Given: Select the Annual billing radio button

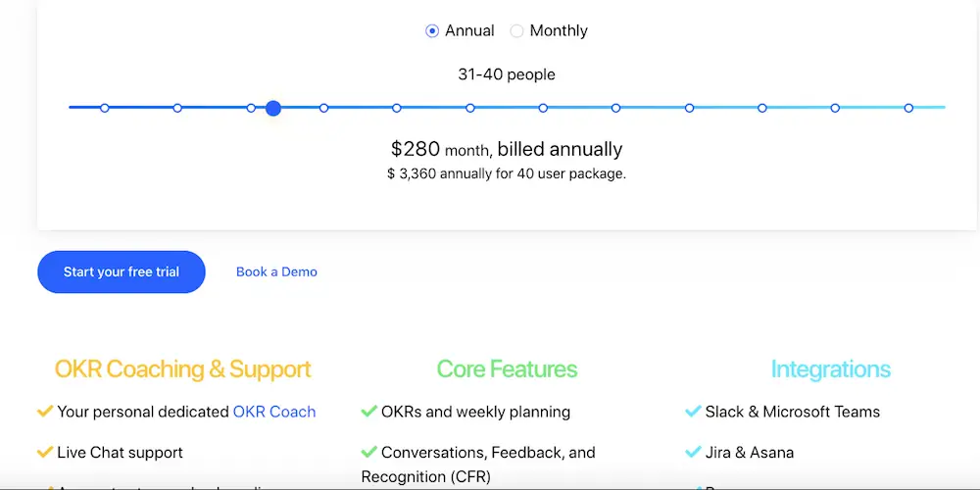Looking at the screenshot, I should 432,31.
